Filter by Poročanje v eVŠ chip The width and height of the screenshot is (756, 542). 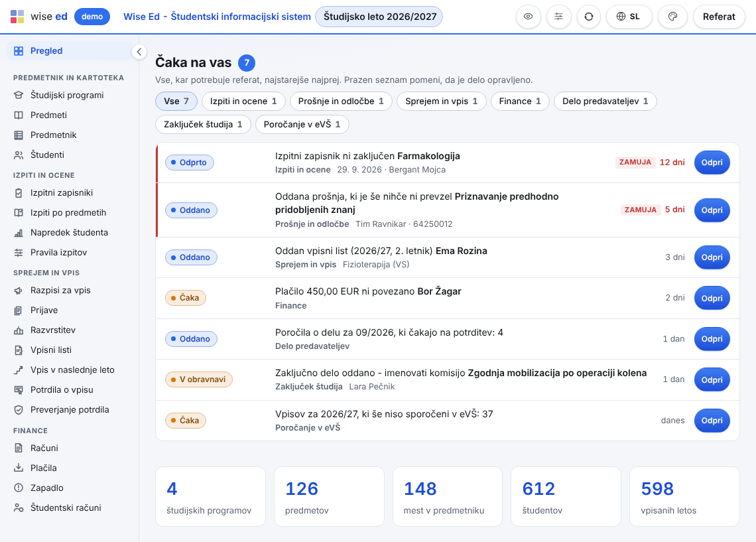coord(302,125)
